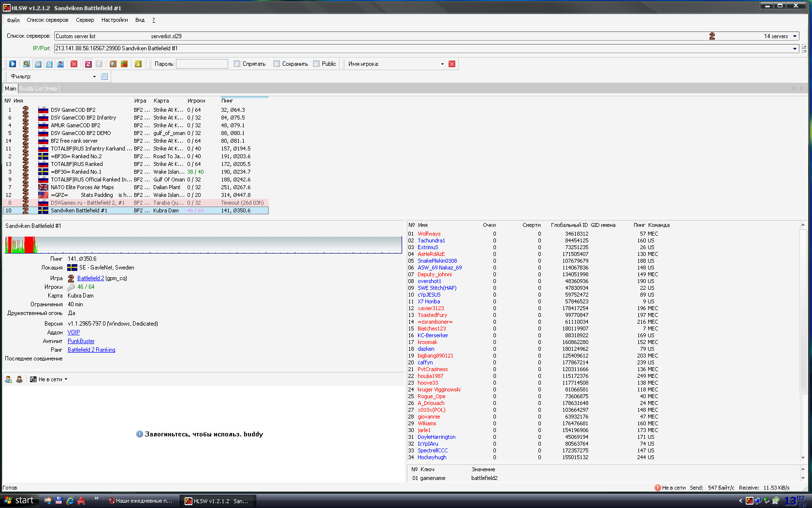Click the add buddy icon with green plus
Screen dimensions: 812x508
[8, 379]
